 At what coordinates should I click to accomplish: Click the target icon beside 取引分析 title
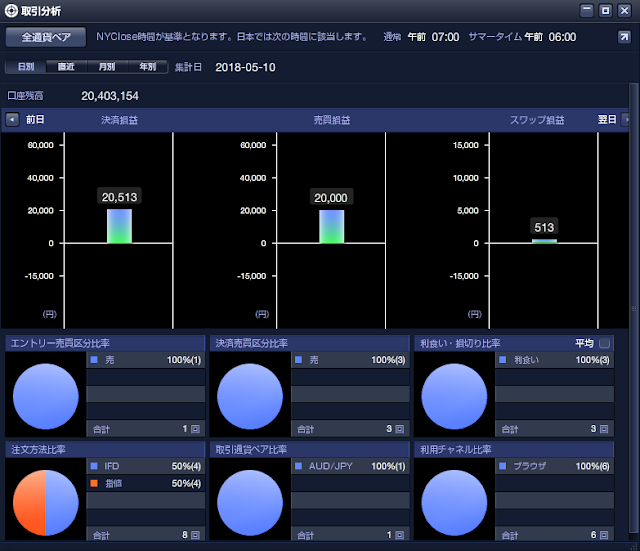[x=11, y=11]
